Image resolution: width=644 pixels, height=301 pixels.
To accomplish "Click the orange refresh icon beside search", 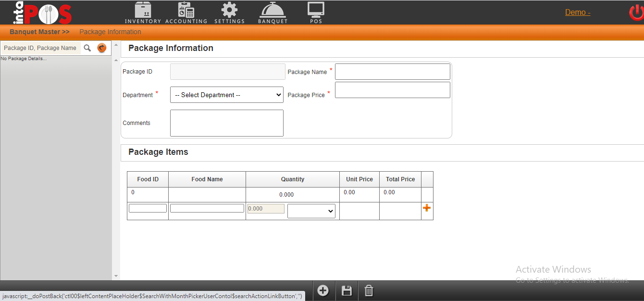I will [101, 48].
